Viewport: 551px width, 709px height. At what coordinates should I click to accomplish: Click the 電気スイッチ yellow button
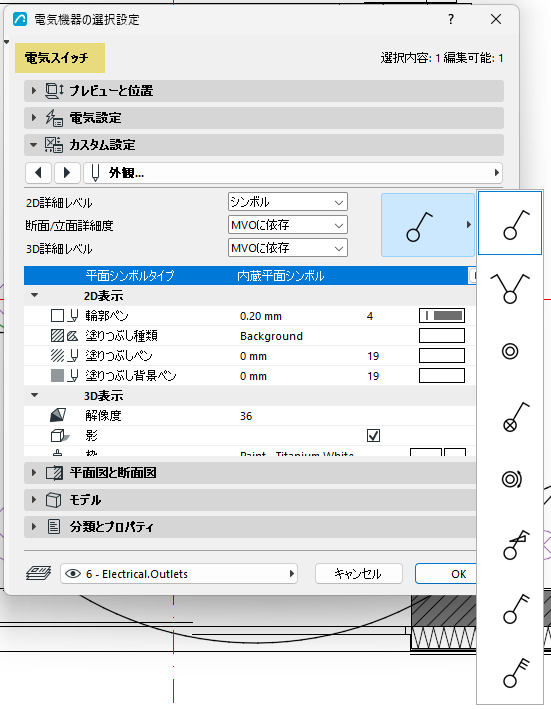point(60,58)
